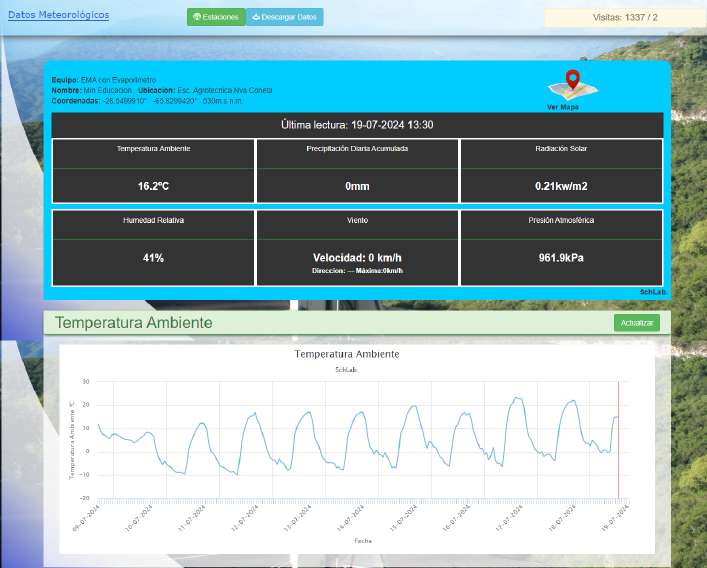Screen dimensions: 707x568
Task: Open the Ver Mapa map pin icon
Action: 572,85
